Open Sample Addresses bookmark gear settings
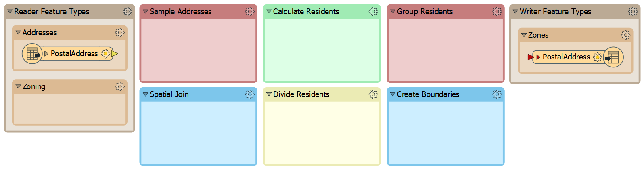Viewport: 644px width, 170px height. point(250,12)
